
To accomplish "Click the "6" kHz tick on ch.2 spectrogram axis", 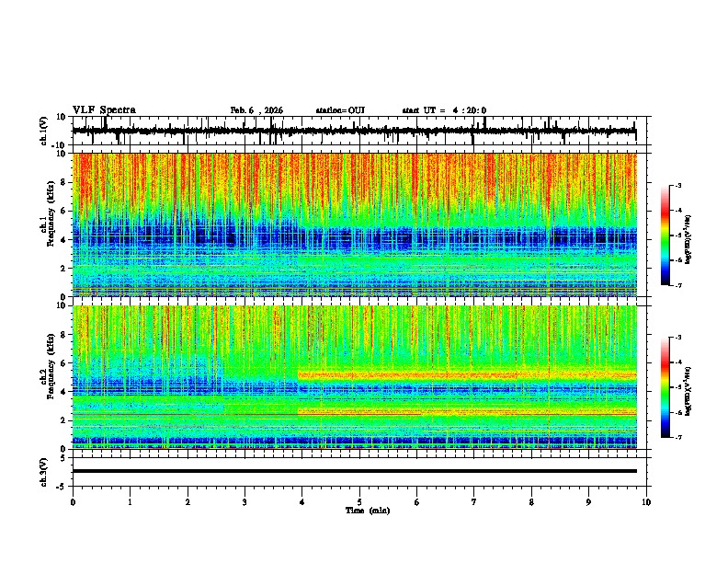I will [x=64, y=363].
